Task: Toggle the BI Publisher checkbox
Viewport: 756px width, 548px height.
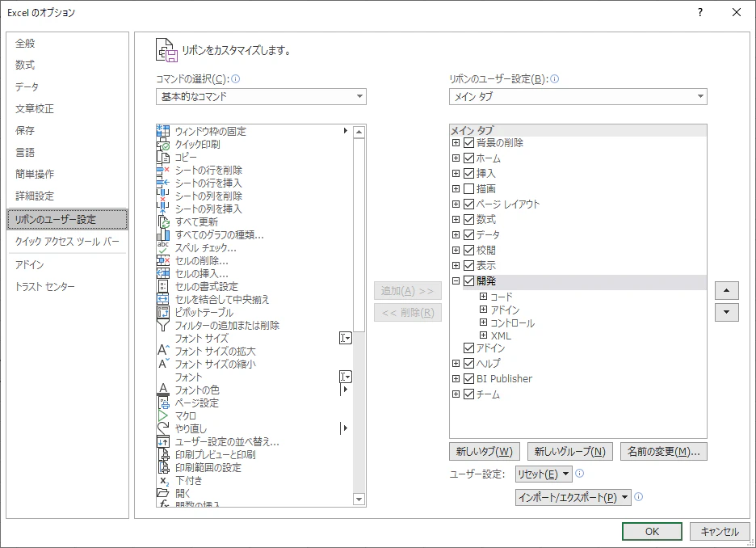Action: pos(468,379)
